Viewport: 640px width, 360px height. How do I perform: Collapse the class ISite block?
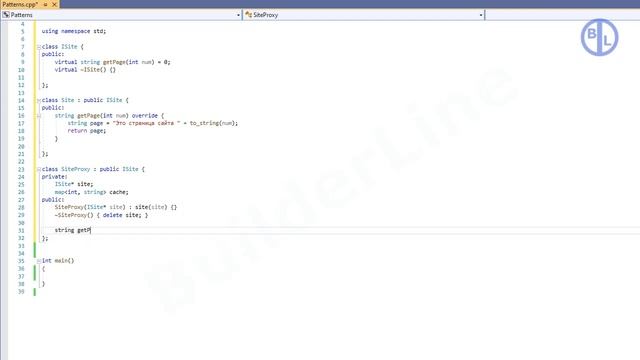click(x=39, y=47)
